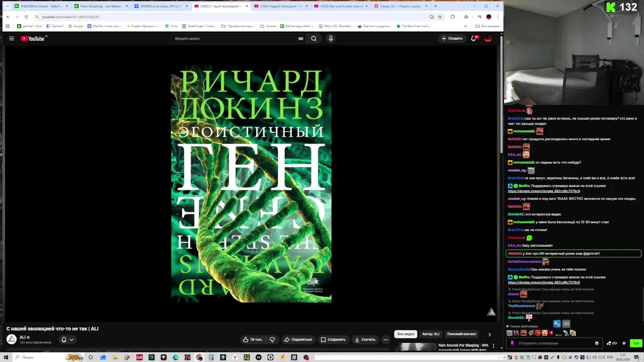Click Создать to create content
This screenshot has height=362, width=644.
point(452,38)
